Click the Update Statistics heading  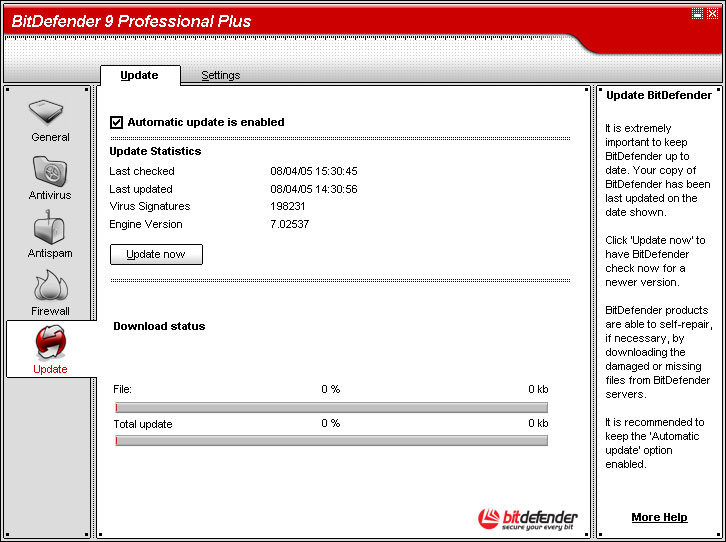[155, 151]
